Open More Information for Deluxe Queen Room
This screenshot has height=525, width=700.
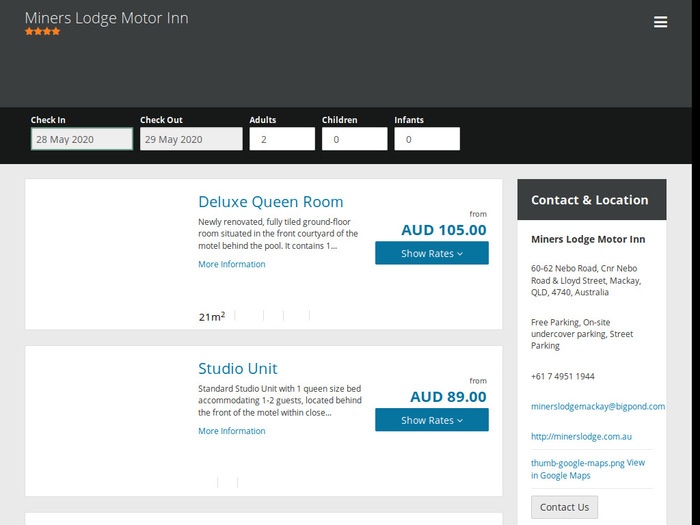click(232, 264)
